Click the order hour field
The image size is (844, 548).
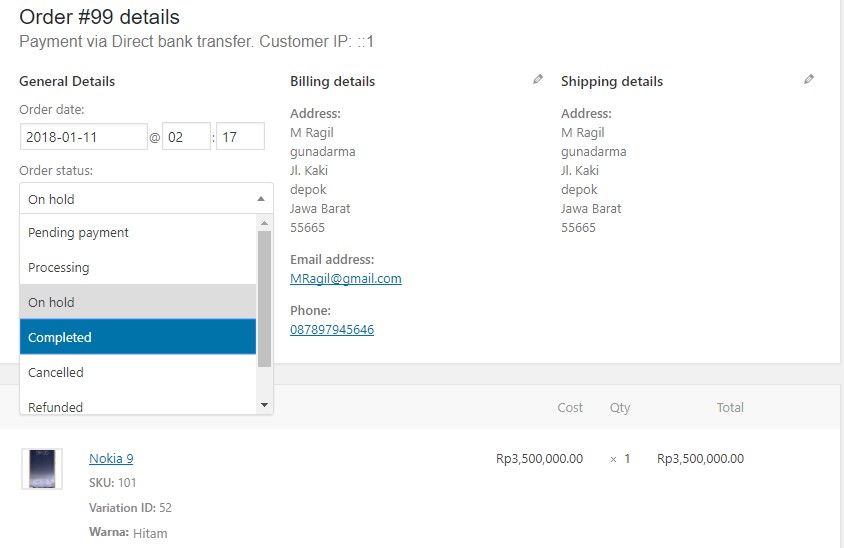(x=186, y=137)
